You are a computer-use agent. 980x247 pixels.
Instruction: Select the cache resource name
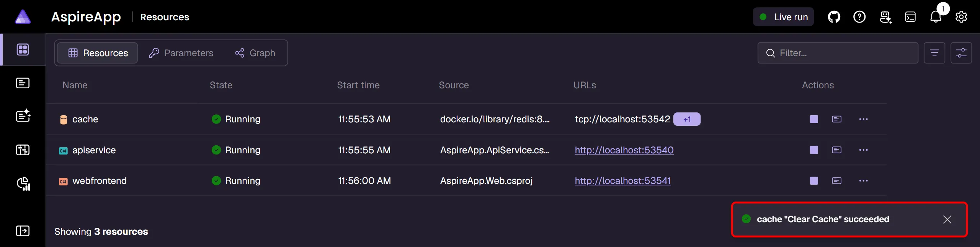(x=85, y=119)
